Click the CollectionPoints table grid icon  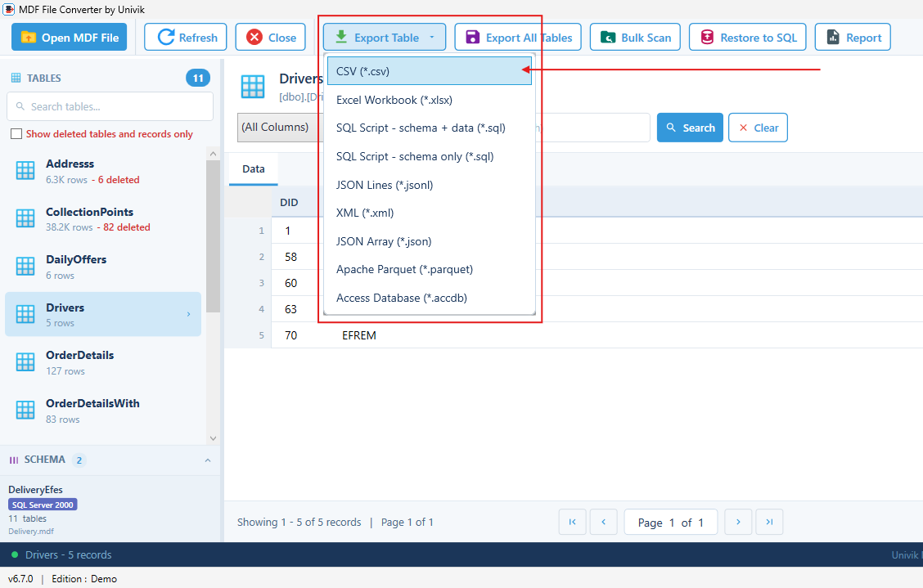[x=25, y=218]
